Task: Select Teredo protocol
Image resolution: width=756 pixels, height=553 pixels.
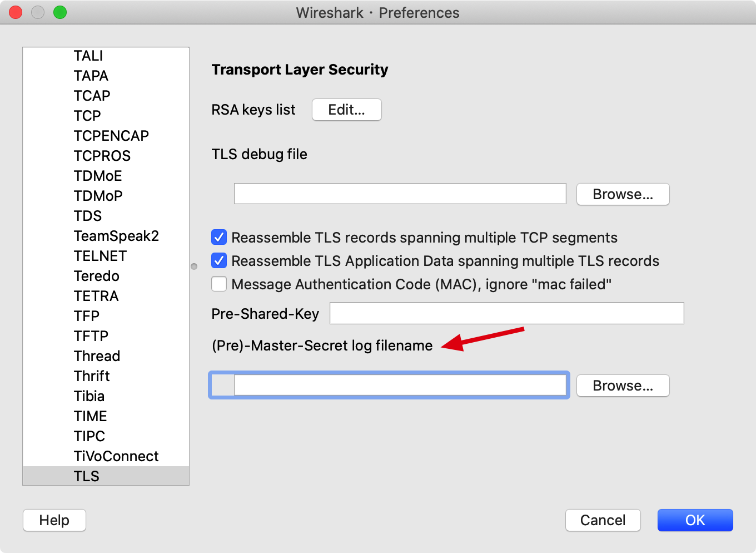Action: 106,276
